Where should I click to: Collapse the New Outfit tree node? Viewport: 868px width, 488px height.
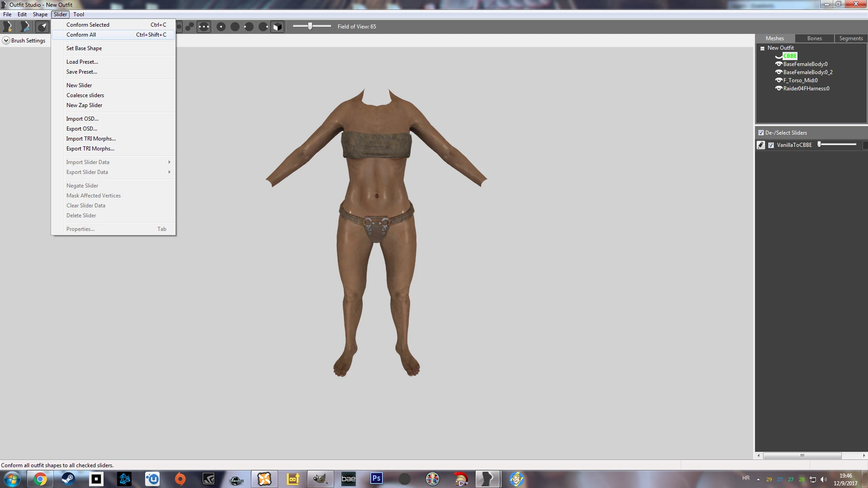(x=762, y=48)
